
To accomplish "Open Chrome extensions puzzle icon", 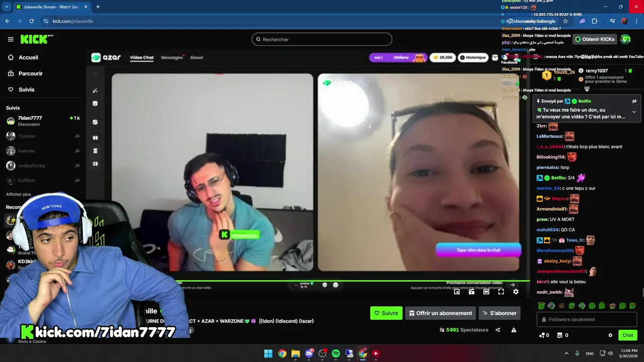I will 595,21.
